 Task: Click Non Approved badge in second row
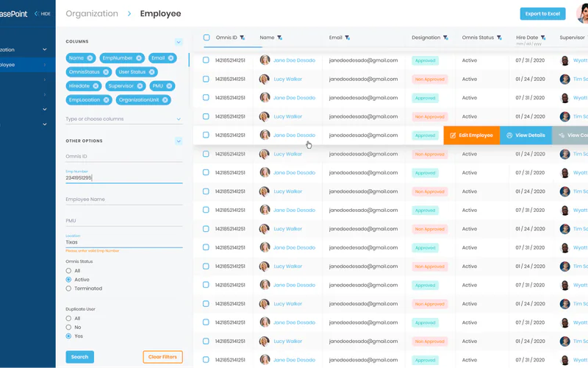tap(429, 79)
